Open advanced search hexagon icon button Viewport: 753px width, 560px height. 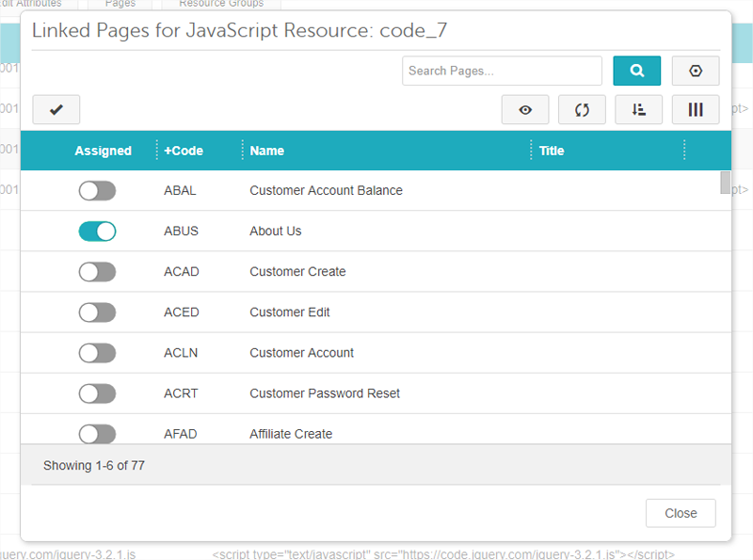695,71
